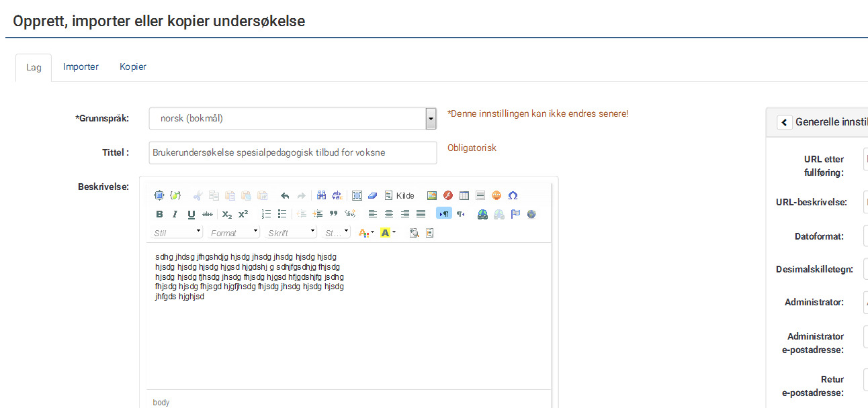
Task: Insert a numbered list
Action: [266, 214]
